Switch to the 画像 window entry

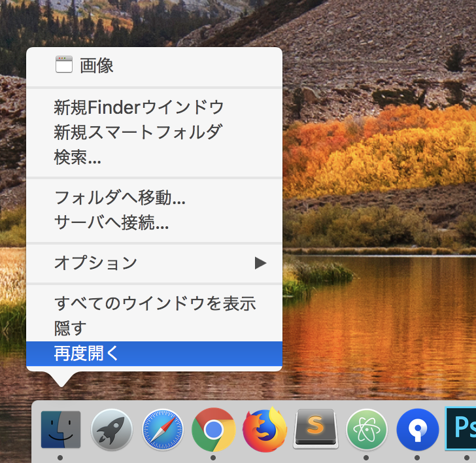[96, 65]
